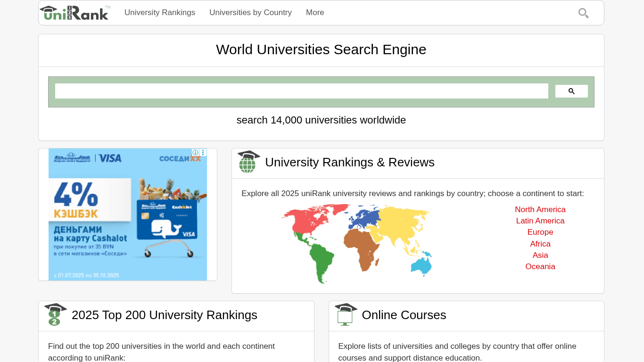Open the ad options three-dot icon

click(x=203, y=152)
